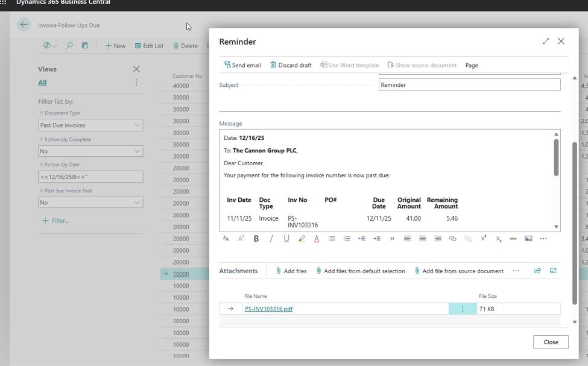This screenshot has height=366, width=588.
Task: Click the search icon in list toolbar
Action: coord(69,46)
